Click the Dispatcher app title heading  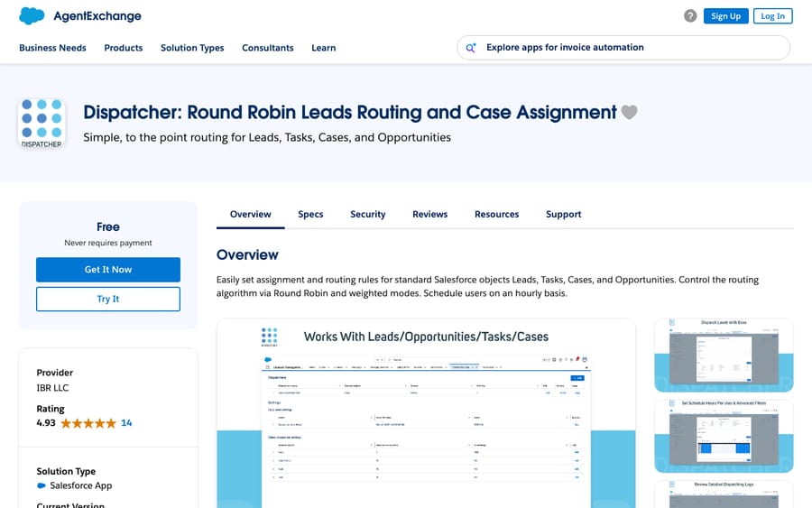350,113
